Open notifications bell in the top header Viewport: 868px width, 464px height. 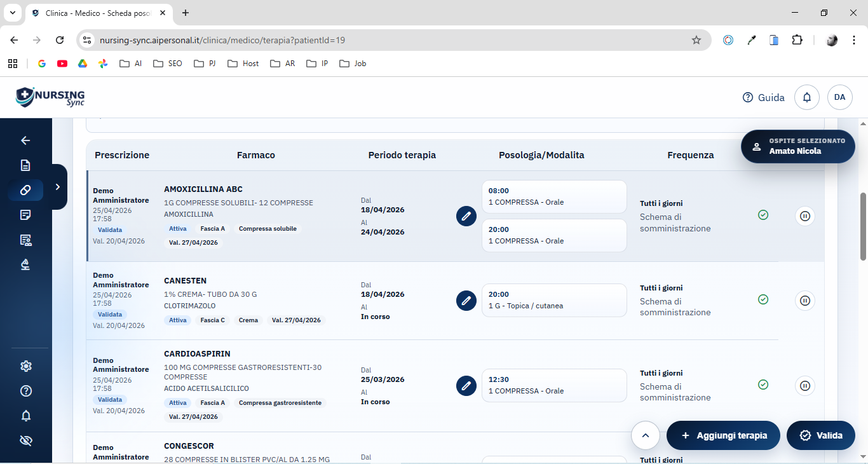807,97
